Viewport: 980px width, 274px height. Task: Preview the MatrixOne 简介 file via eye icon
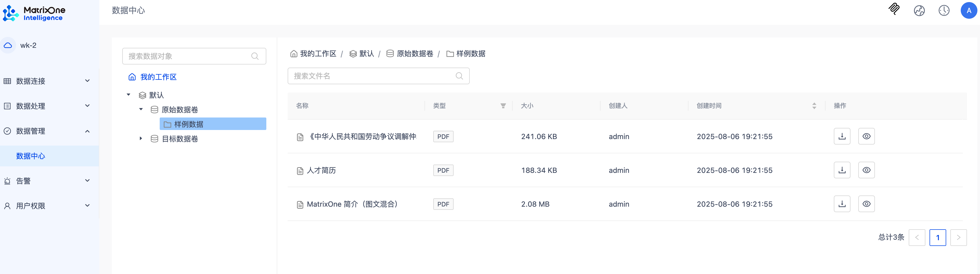pos(866,204)
